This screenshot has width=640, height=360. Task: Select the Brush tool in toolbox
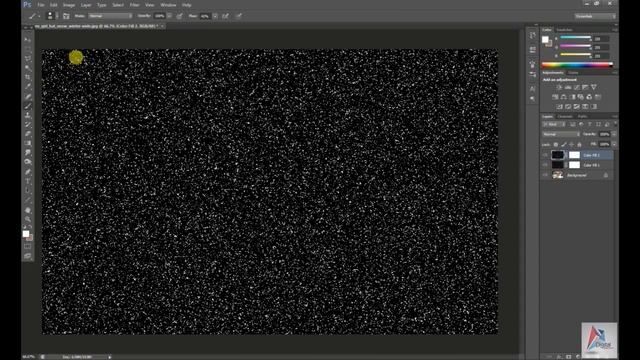pyautogui.click(x=28, y=106)
